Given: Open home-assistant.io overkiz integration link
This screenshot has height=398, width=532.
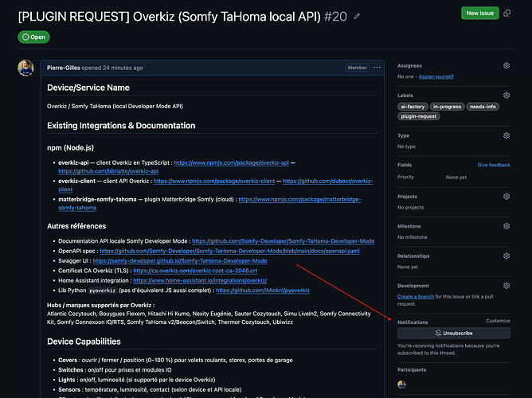Looking at the screenshot, I should tap(200, 280).
